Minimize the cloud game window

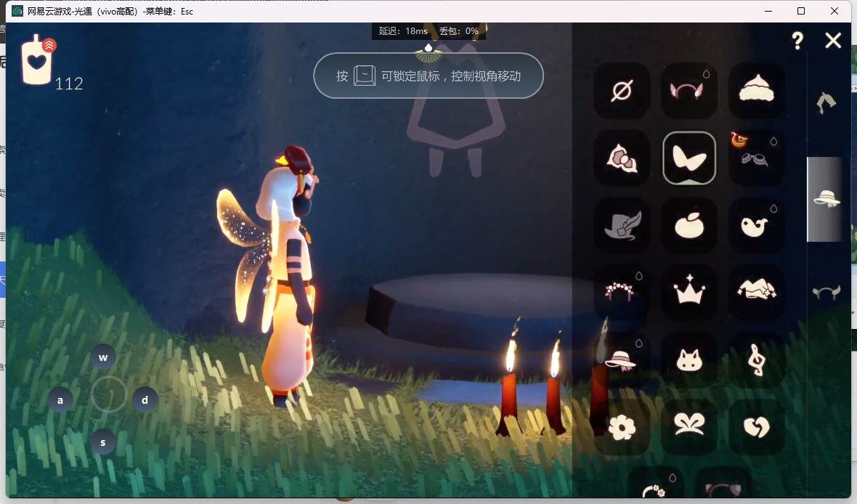pos(768,11)
